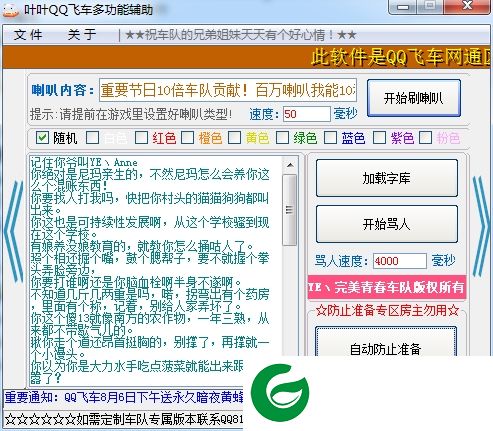Click the right double-chevron arrow
This screenshot has width=493, height=431.
point(481,227)
